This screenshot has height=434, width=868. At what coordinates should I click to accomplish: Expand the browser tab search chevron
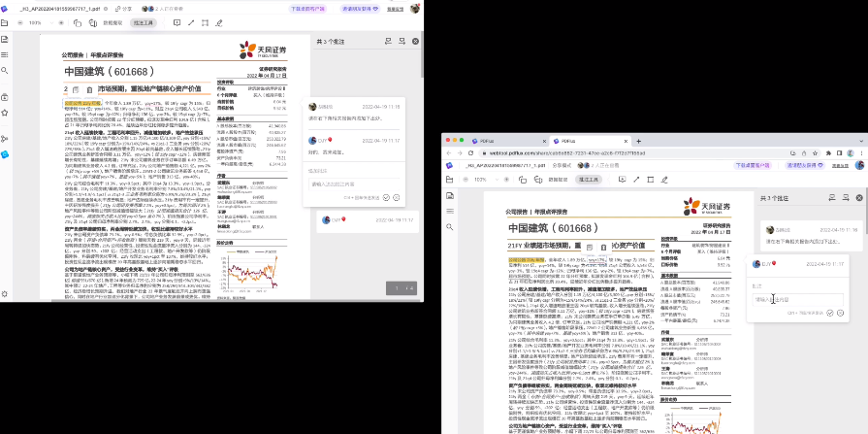[862, 141]
